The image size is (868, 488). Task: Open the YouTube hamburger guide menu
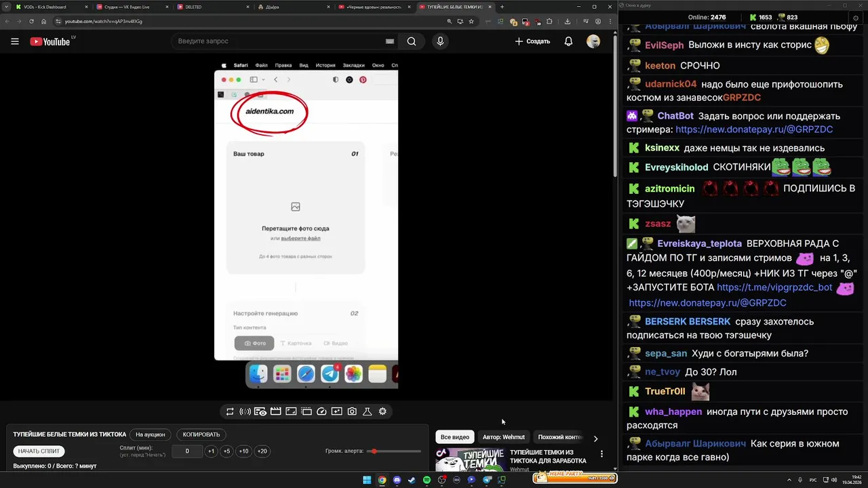(14, 41)
